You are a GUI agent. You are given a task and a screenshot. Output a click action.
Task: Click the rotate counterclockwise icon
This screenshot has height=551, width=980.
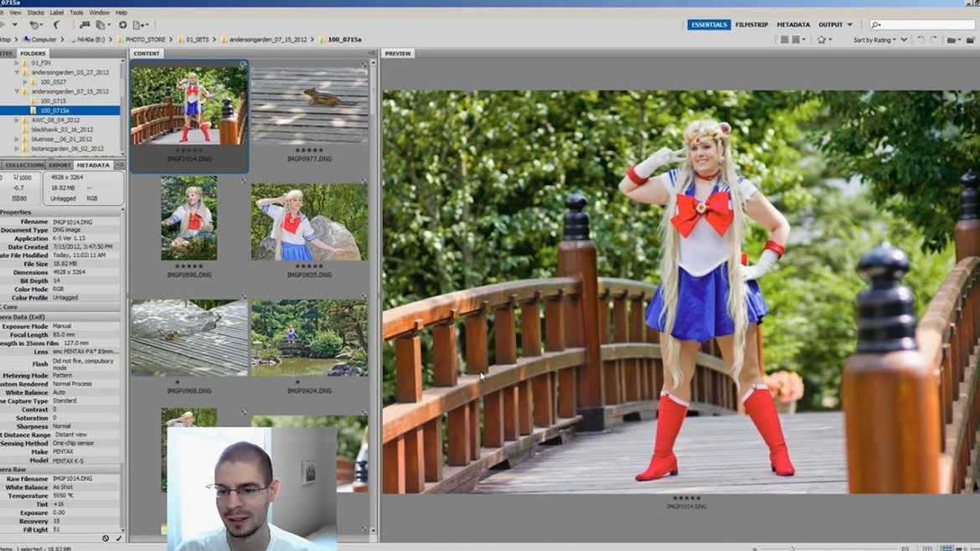tap(922, 39)
